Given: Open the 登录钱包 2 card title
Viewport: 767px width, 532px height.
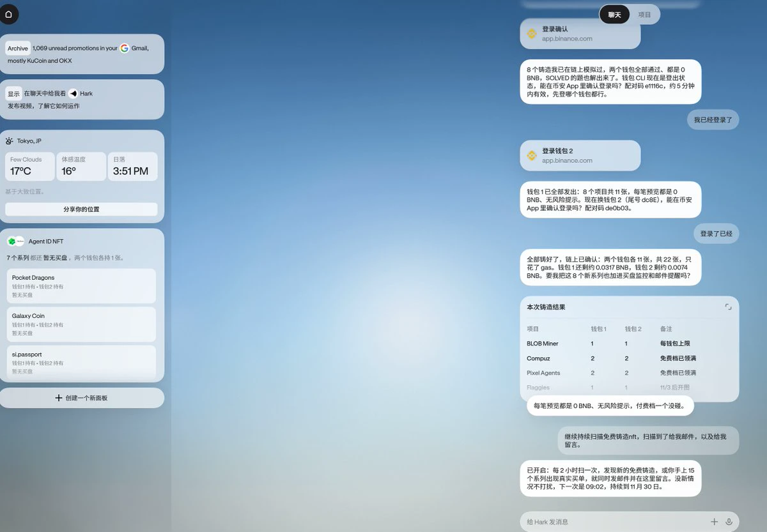Looking at the screenshot, I should (557, 151).
